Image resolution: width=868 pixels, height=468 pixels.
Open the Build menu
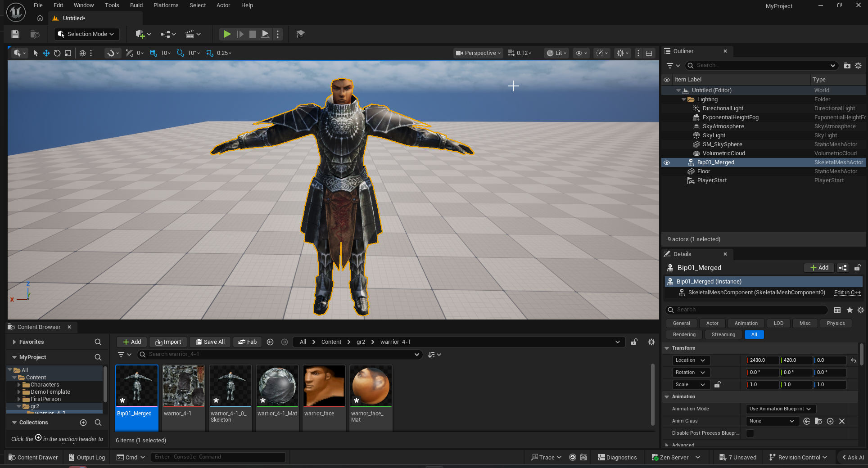coord(136,5)
